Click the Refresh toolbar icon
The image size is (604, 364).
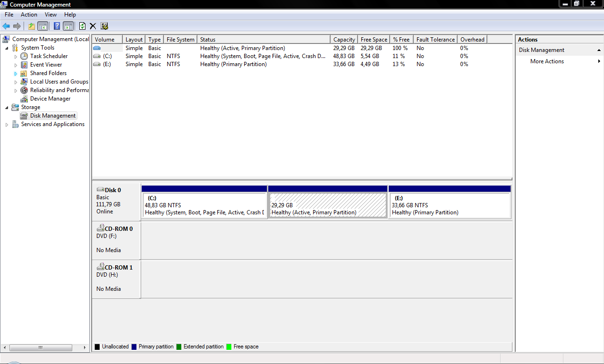82,26
